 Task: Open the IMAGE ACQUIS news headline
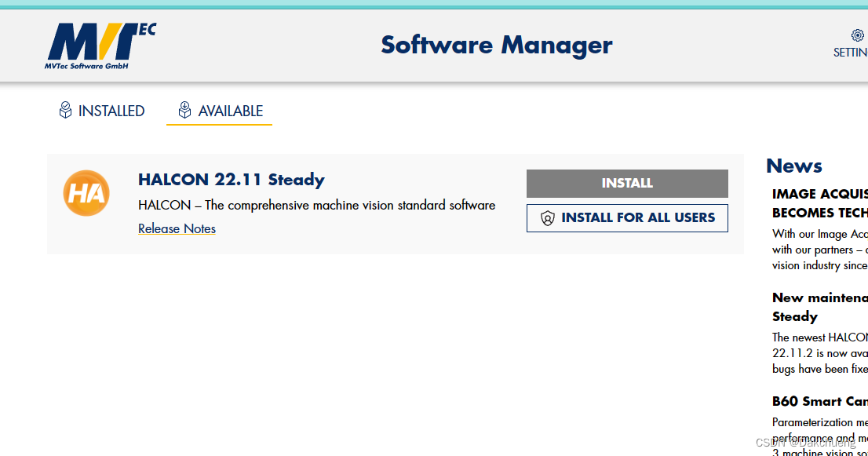(x=820, y=203)
